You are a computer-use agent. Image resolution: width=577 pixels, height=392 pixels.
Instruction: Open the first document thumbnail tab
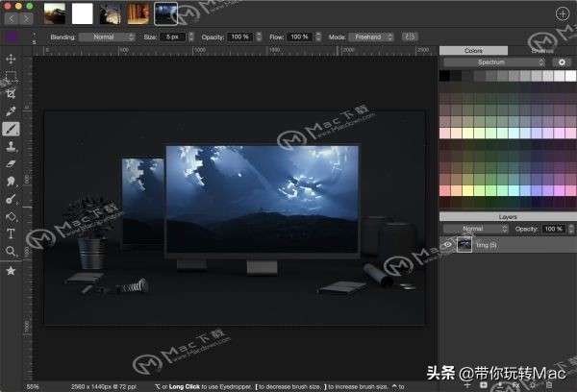(55, 13)
